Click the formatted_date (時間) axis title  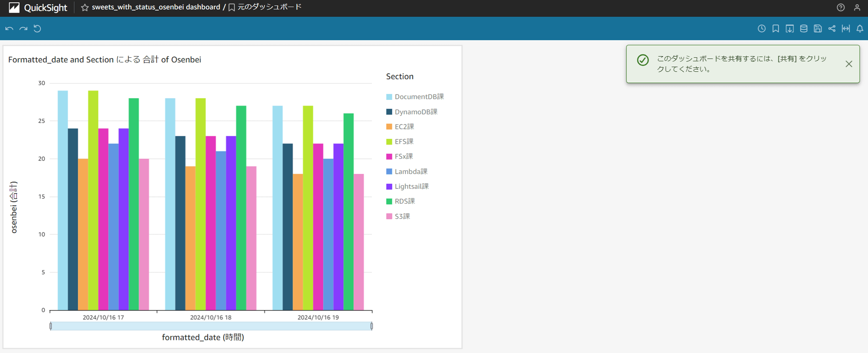coord(203,337)
